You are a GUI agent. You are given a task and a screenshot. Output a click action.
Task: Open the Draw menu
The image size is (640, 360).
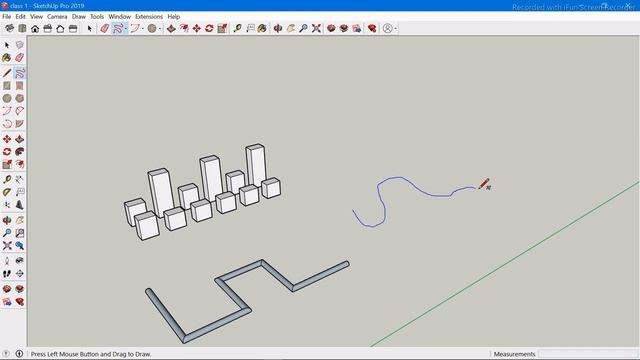click(x=79, y=17)
